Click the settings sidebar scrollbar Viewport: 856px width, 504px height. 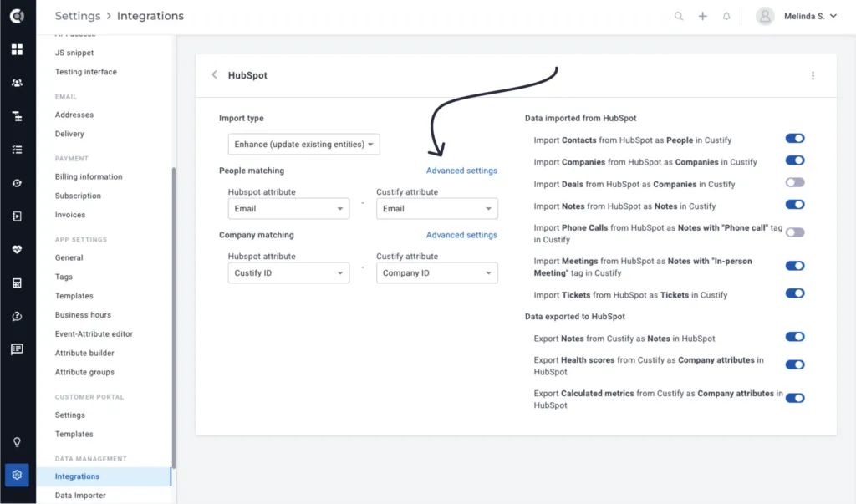174,317
